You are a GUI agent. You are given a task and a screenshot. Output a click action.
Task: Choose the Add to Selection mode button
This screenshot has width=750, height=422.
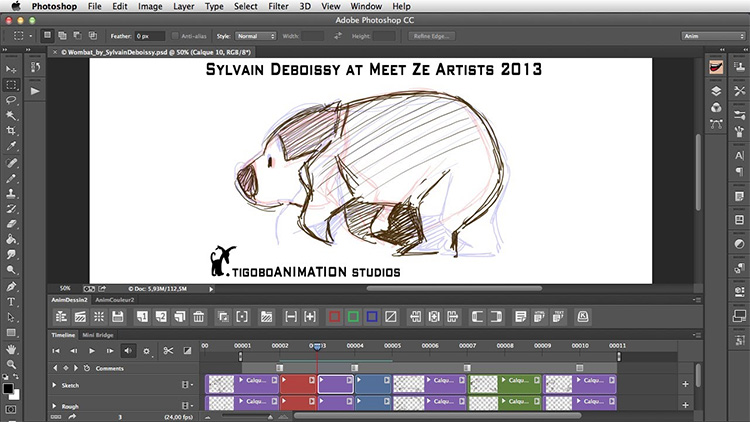tap(62, 35)
